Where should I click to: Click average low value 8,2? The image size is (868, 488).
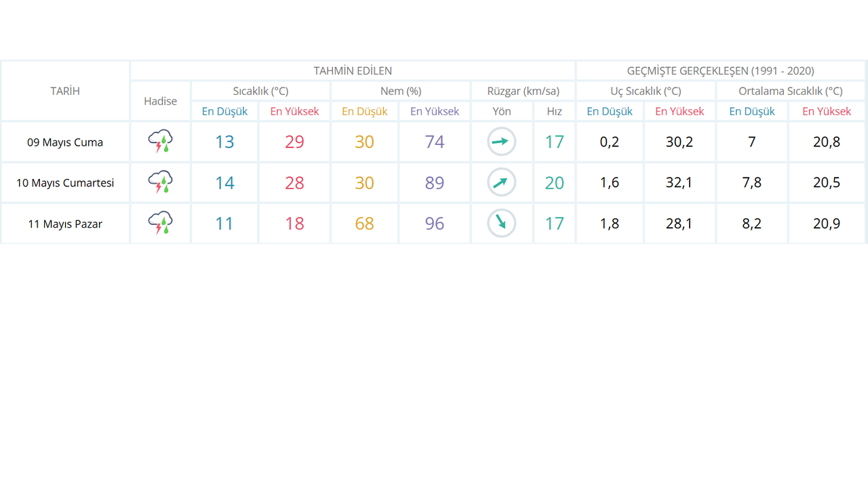tap(752, 224)
